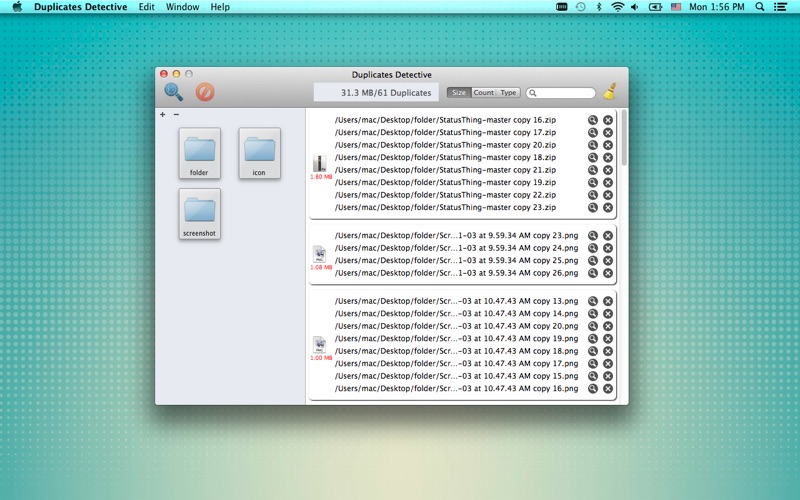Click the results list scrollbar

click(624, 138)
